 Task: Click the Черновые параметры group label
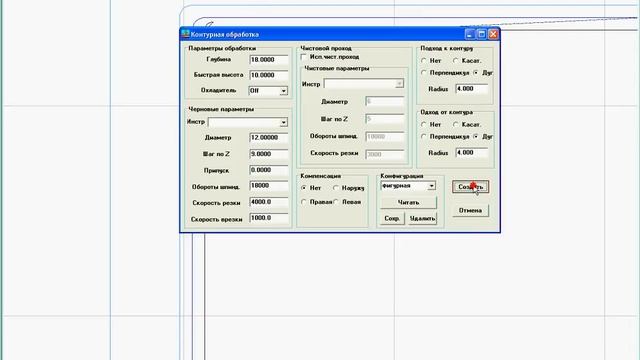point(221,109)
